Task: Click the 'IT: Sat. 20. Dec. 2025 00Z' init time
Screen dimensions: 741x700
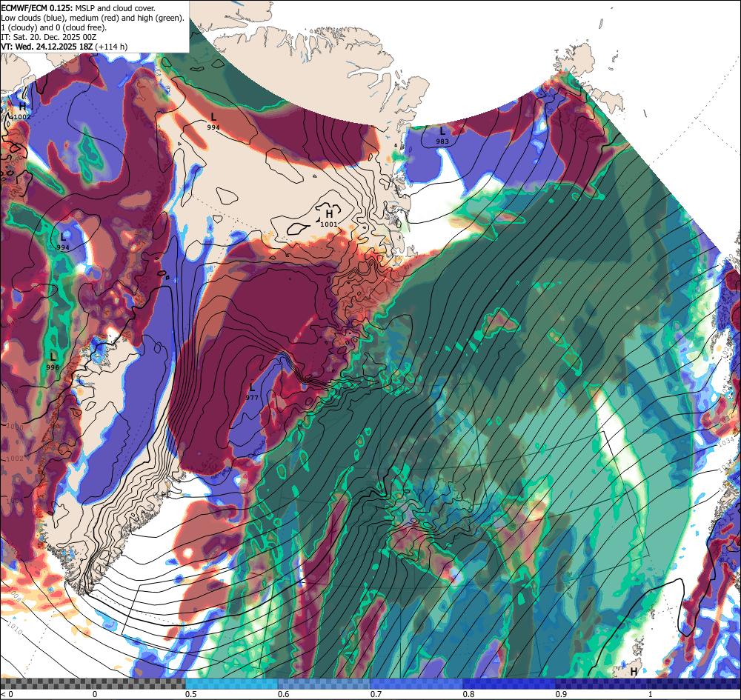Action: click(x=49, y=37)
